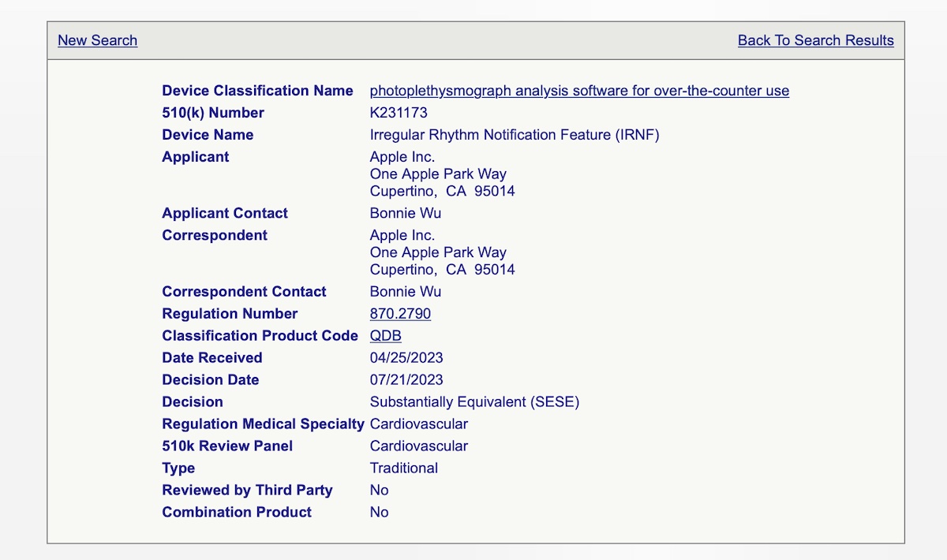The image size is (947, 560).
Task: Click the Classification Product Code label
Action: (x=260, y=336)
